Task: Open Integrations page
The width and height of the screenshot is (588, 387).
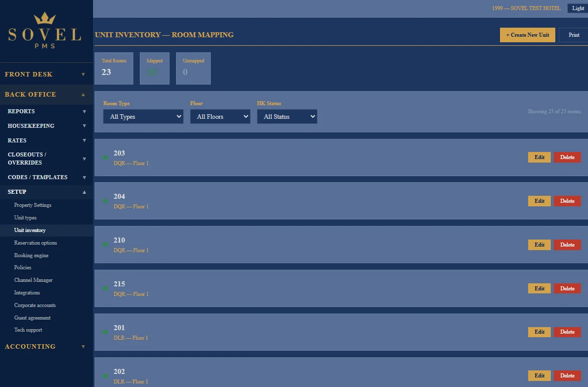Action: [27, 292]
